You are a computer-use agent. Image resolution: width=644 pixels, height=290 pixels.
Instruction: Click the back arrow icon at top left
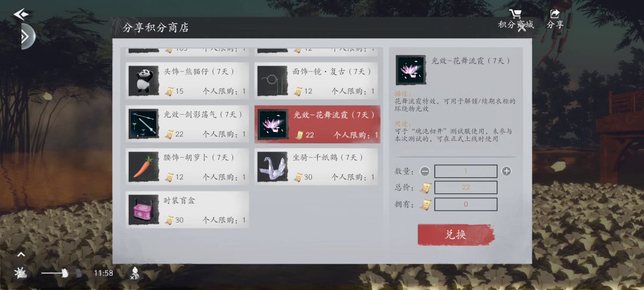pos(21,14)
